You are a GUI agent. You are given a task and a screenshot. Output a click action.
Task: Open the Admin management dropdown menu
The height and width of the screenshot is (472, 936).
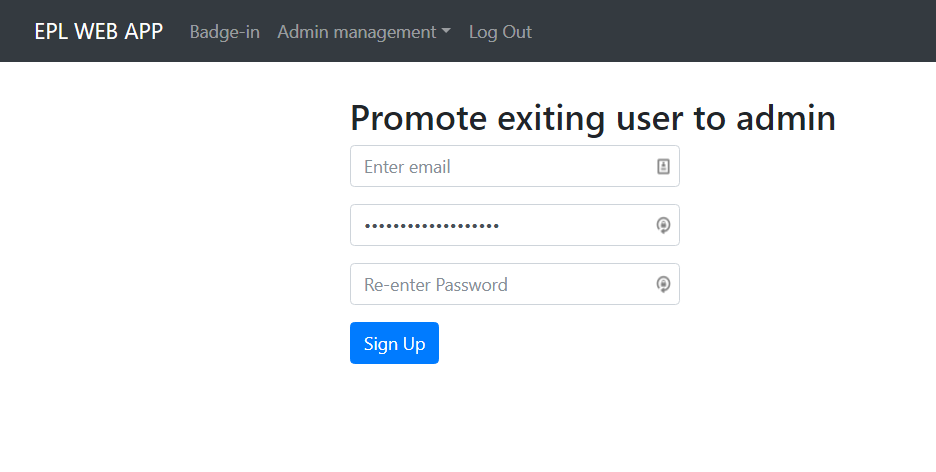364,32
